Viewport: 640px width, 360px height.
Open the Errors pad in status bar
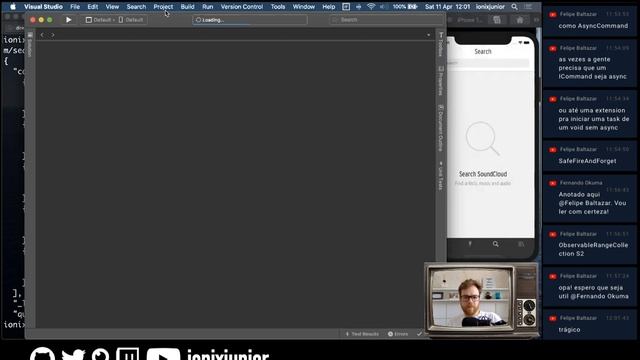[398, 334]
